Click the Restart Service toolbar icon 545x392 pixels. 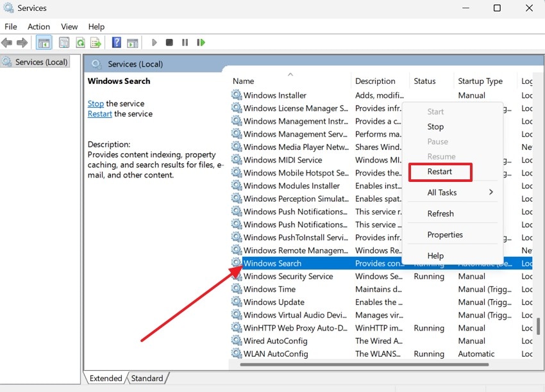pyautogui.click(x=201, y=42)
